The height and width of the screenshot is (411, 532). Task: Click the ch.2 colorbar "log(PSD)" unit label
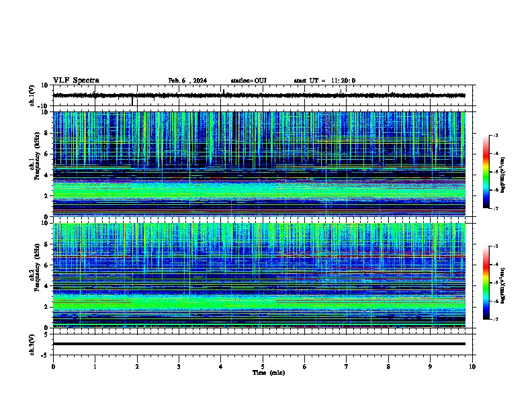(x=503, y=285)
